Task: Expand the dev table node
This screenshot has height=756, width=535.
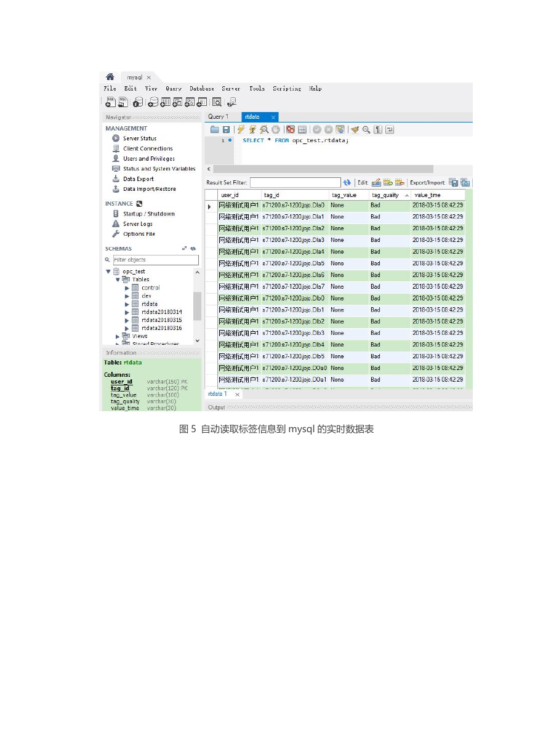Action: click(x=127, y=296)
